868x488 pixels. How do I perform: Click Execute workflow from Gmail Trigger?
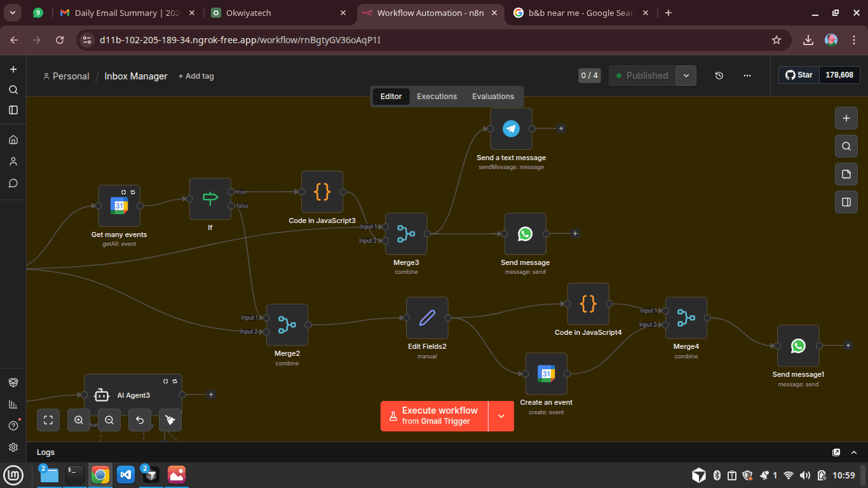point(435,416)
